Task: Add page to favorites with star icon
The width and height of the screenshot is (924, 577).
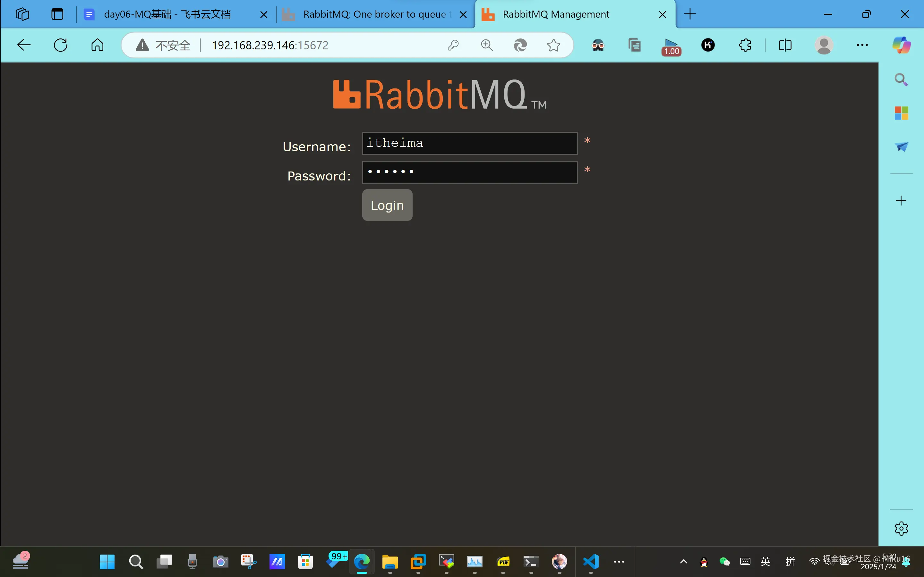Action: click(x=553, y=45)
